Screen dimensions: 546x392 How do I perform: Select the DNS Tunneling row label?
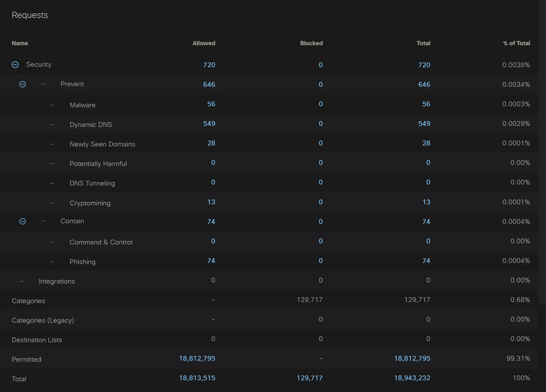(x=92, y=183)
